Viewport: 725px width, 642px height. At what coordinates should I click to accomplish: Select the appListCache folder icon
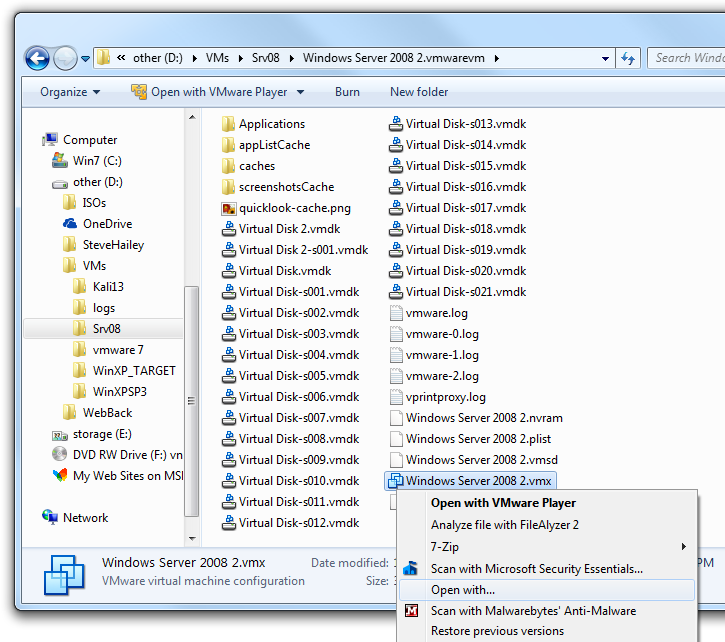(228, 145)
